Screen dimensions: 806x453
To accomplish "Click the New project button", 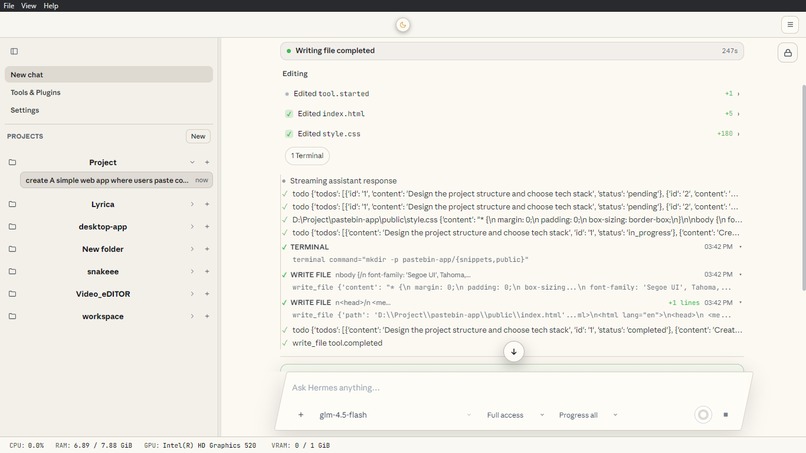I will pyautogui.click(x=198, y=136).
